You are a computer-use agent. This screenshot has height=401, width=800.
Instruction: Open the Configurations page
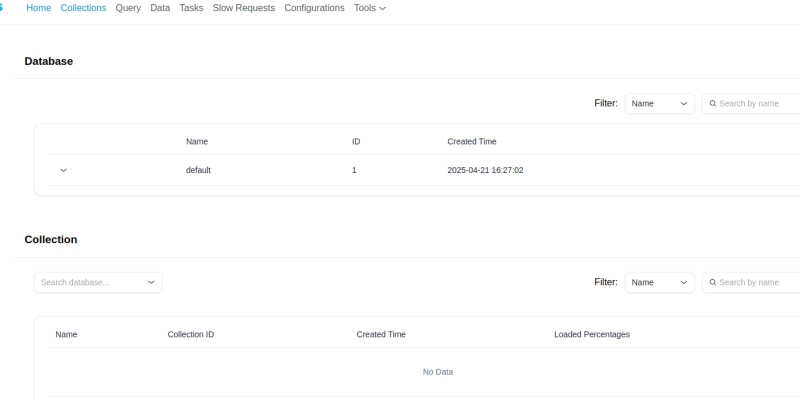pos(314,8)
